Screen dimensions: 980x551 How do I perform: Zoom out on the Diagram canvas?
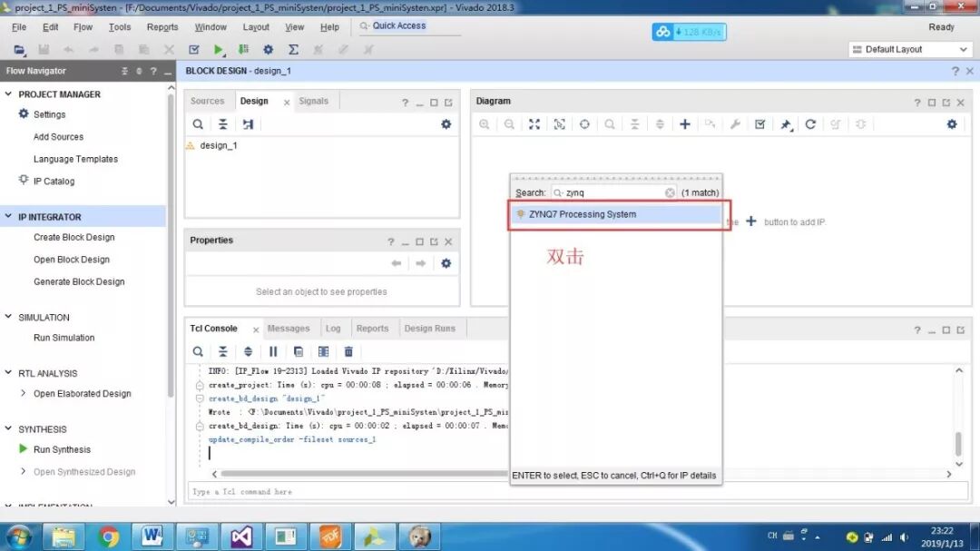[509, 123]
